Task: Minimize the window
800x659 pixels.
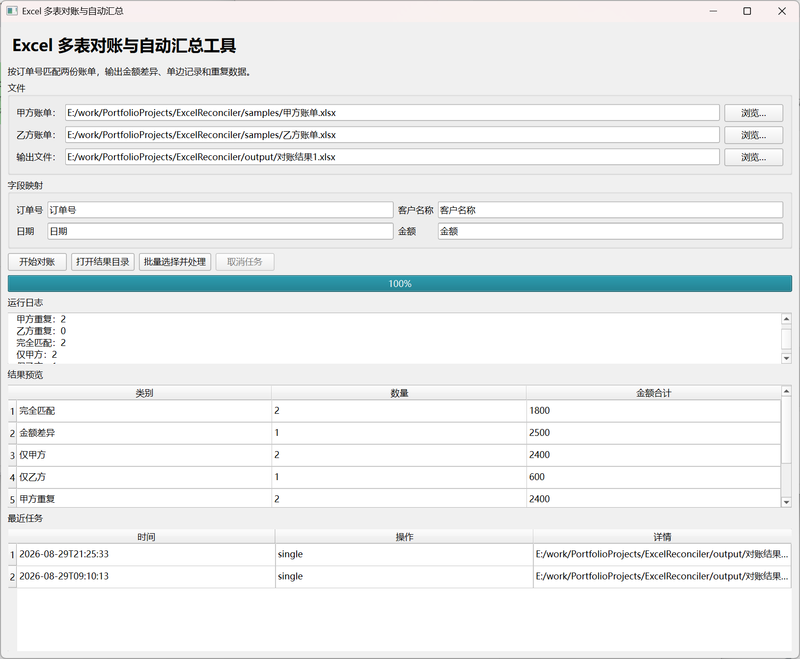Action: point(713,11)
